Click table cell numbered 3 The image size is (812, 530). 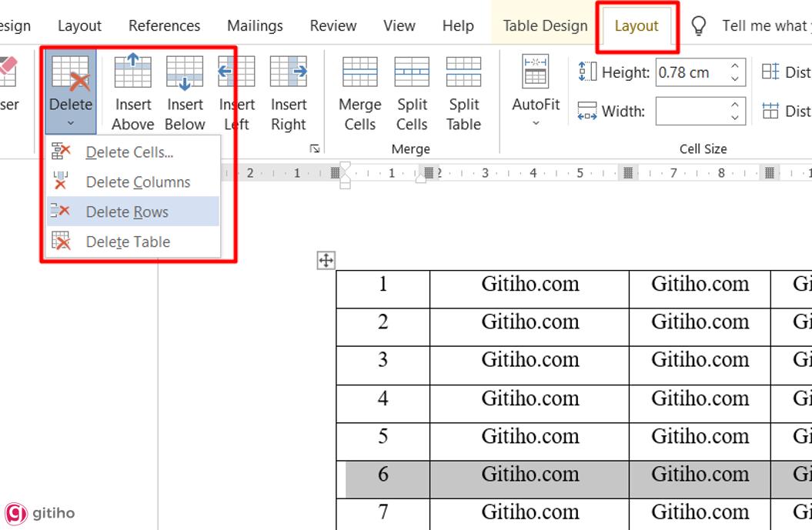coord(383,365)
